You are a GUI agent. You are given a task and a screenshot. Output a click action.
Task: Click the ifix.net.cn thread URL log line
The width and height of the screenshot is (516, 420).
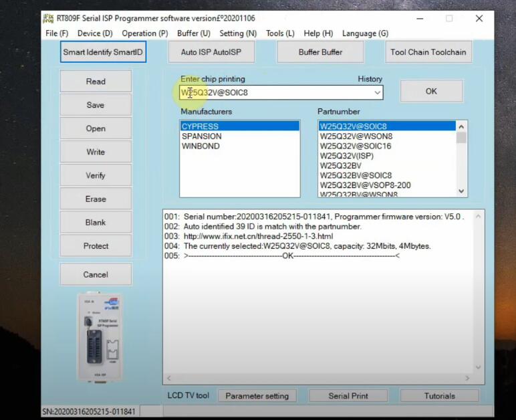(258, 236)
